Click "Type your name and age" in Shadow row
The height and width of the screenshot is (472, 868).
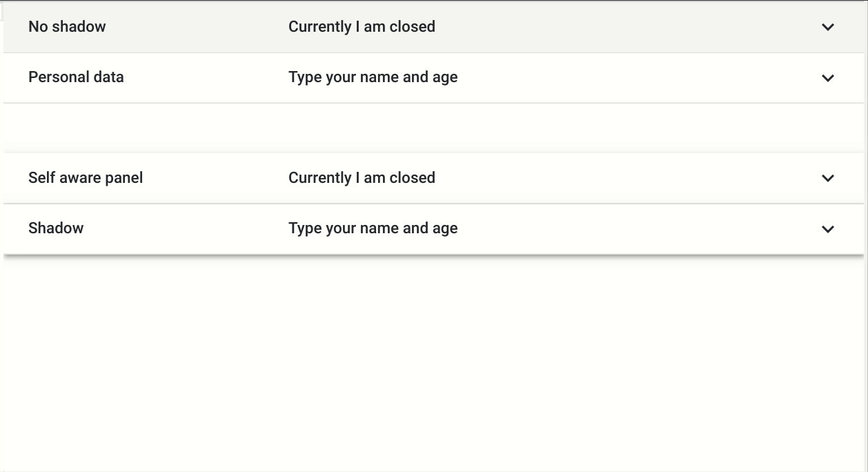373,228
